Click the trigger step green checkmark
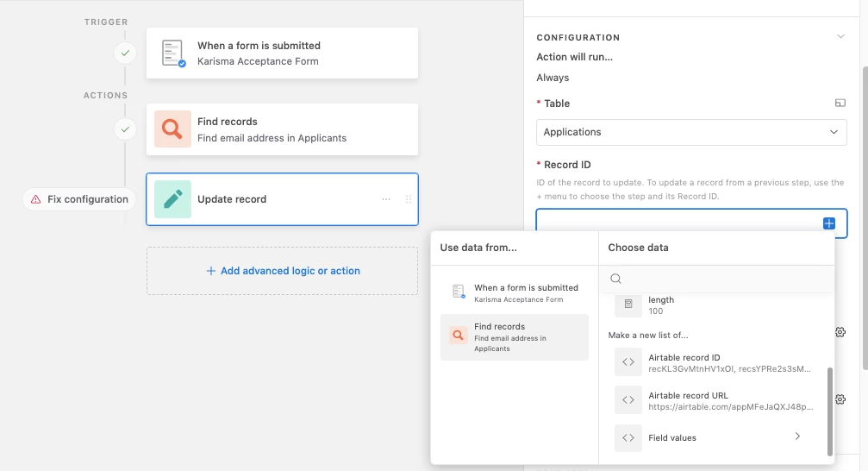Viewport: 868px width, 471px height. click(125, 53)
